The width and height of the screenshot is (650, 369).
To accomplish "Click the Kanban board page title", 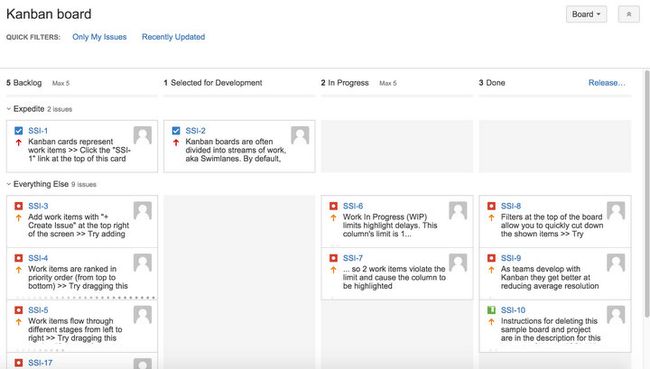I will click(49, 14).
